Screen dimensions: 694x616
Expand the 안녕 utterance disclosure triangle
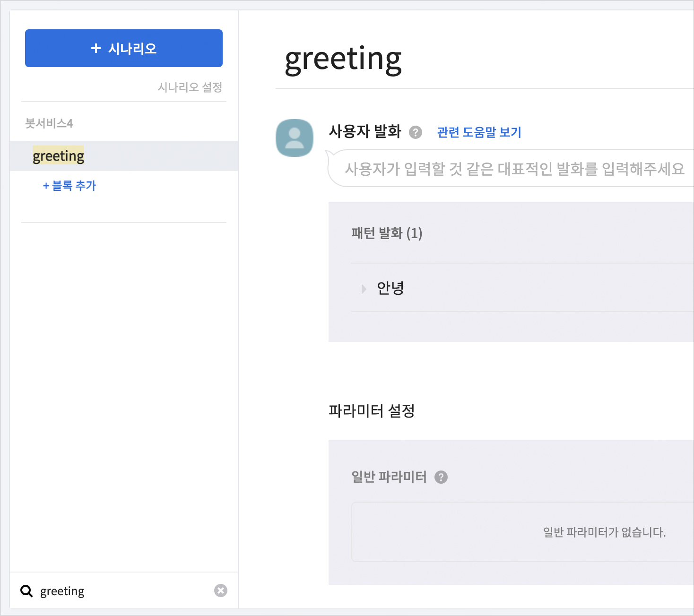[364, 289]
